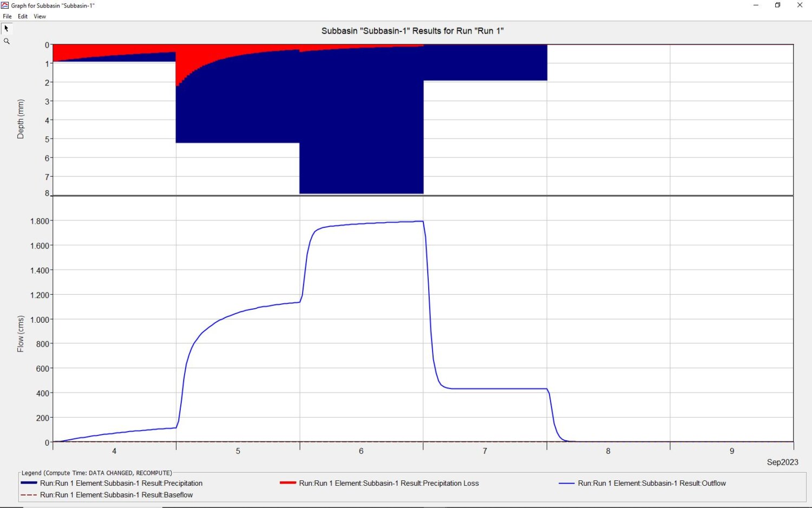
Task: Minimize the Subbasin-1 graph window
Action: click(756, 5)
